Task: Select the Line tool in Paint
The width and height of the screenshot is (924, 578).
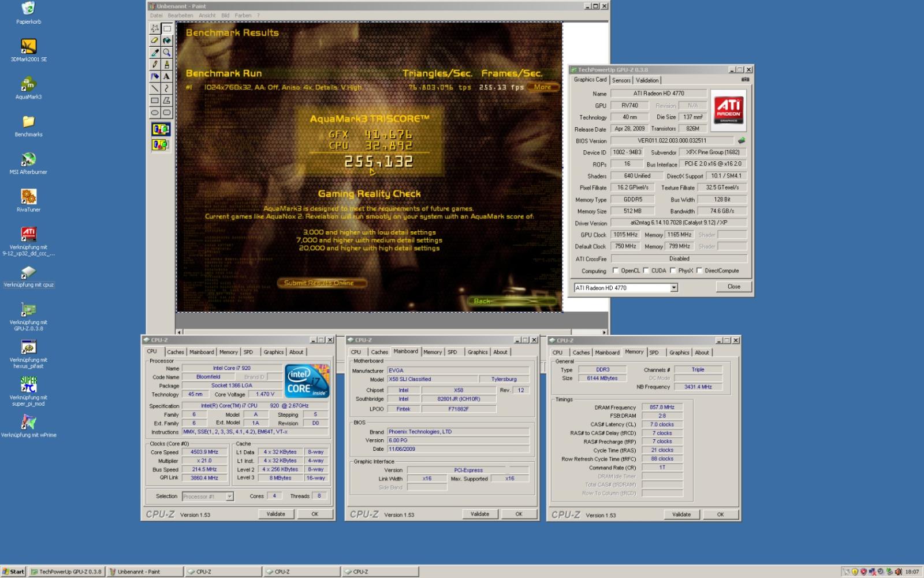Action: click(x=155, y=88)
